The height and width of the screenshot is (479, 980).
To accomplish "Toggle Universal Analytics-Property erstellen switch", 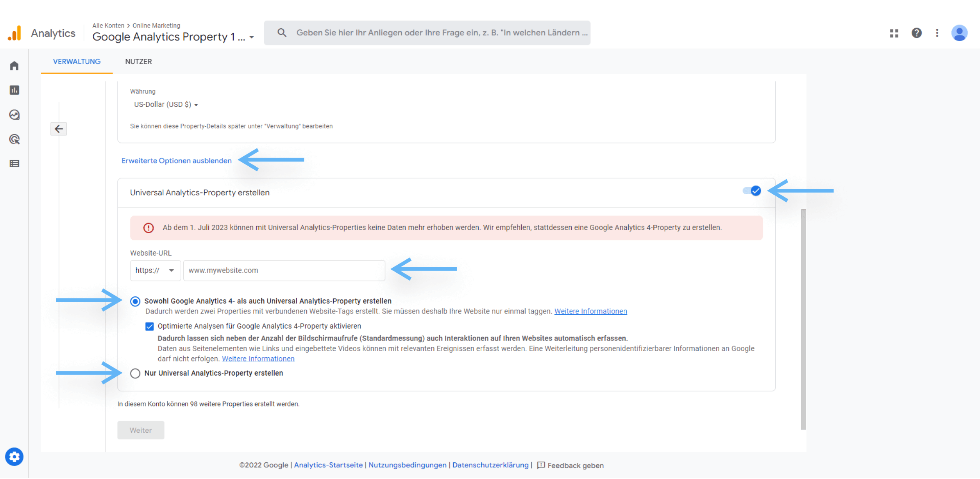I will point(752,191).
